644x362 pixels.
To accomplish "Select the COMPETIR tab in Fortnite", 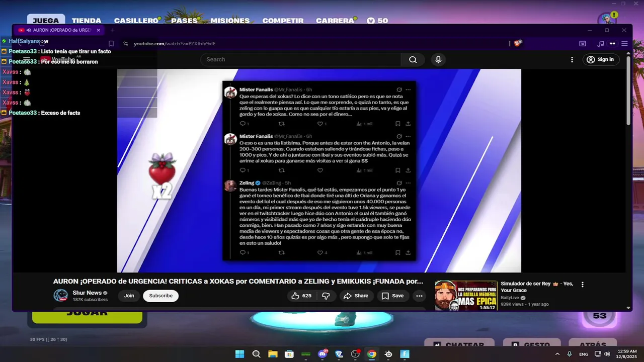I will 283,21.
